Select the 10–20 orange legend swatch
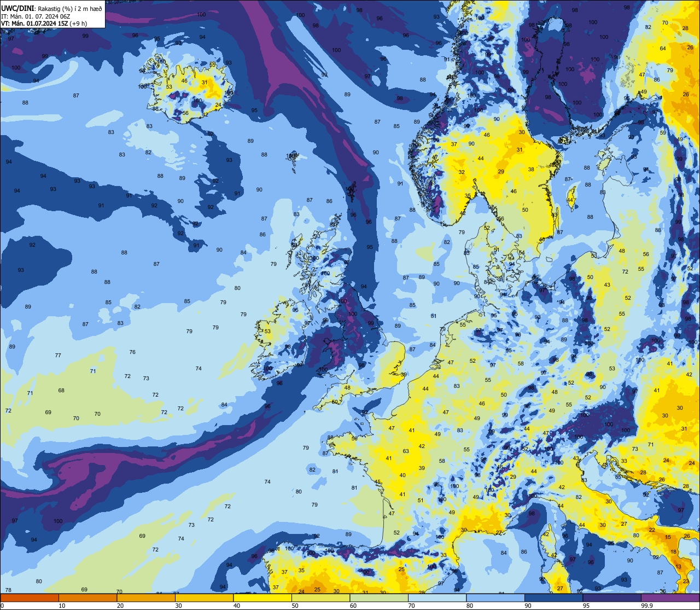This screenshot has height=610, width=700. (87, 597)
